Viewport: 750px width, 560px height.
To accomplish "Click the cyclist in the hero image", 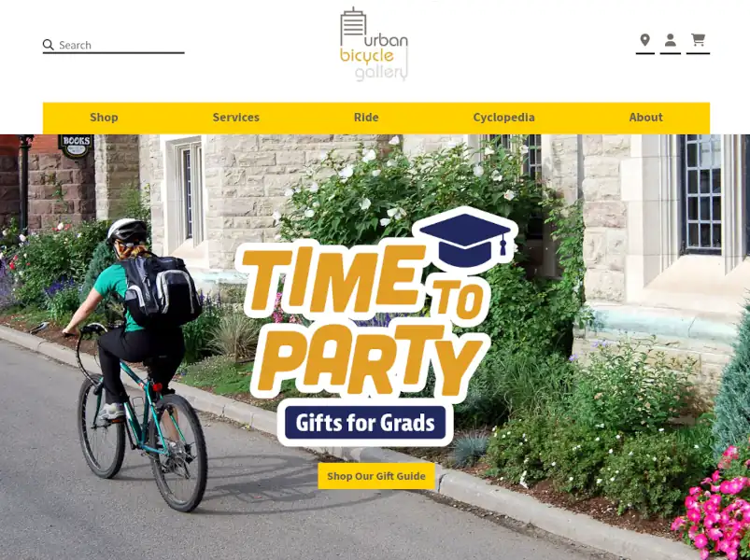I will pyautogui.click(x=139, y=364).
